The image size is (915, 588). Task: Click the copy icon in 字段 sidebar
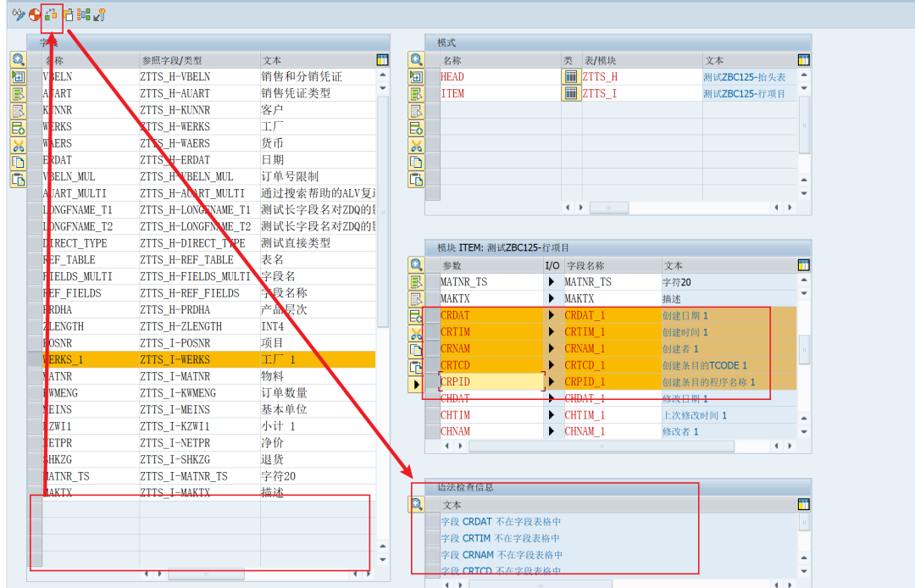[19, 162]
